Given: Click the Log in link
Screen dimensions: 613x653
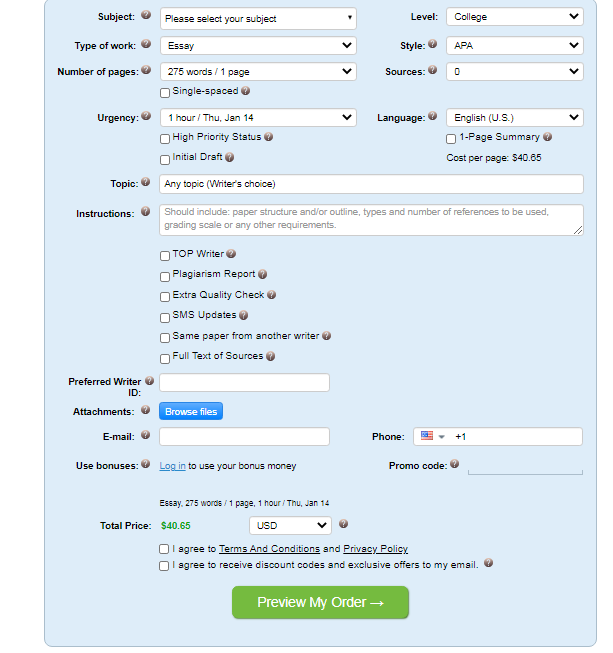Looking at the screenshot, I should (172, 466).
